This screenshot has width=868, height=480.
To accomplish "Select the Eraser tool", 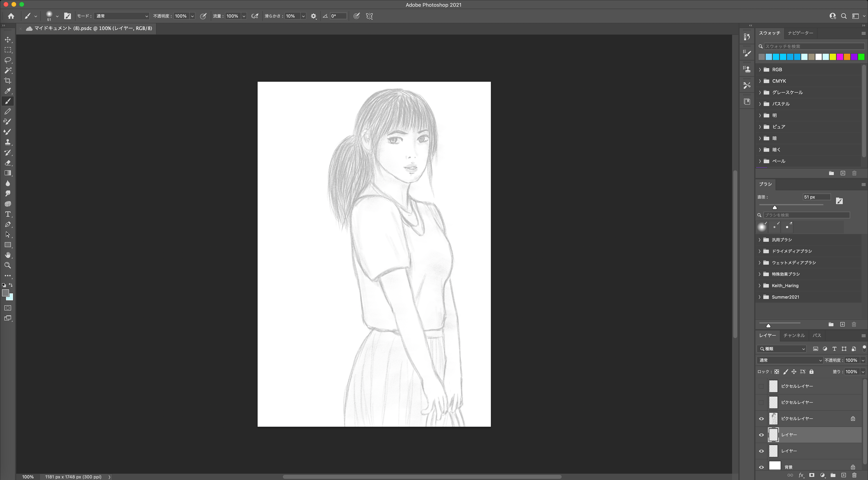I will coord(8,163).
